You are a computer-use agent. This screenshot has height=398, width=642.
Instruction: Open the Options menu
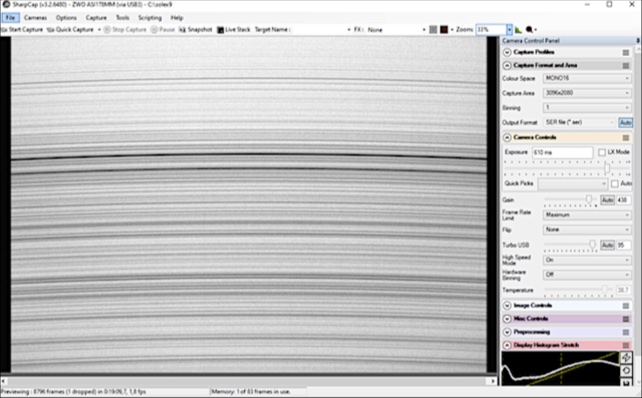(x=66, y=18)
